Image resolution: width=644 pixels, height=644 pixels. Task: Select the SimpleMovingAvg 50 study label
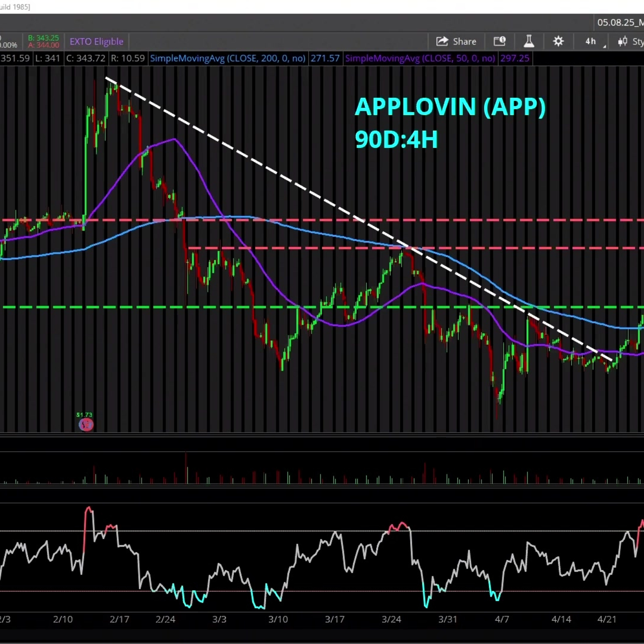[x=420, y=58]
